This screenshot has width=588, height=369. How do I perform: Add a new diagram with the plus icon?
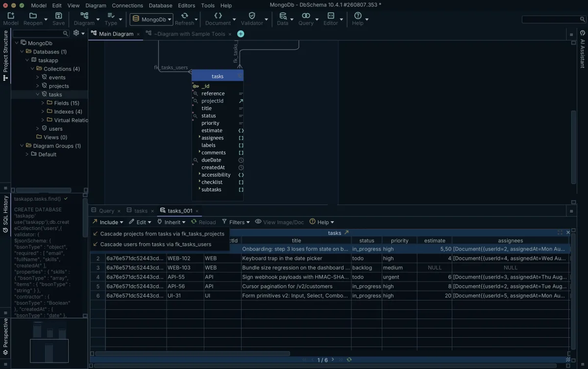click(241, 34)
